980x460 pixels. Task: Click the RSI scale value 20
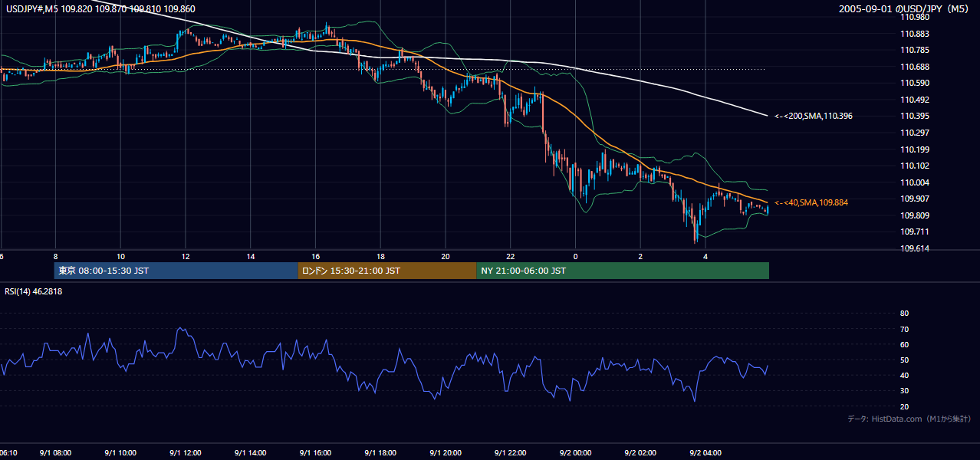point(904,406)
